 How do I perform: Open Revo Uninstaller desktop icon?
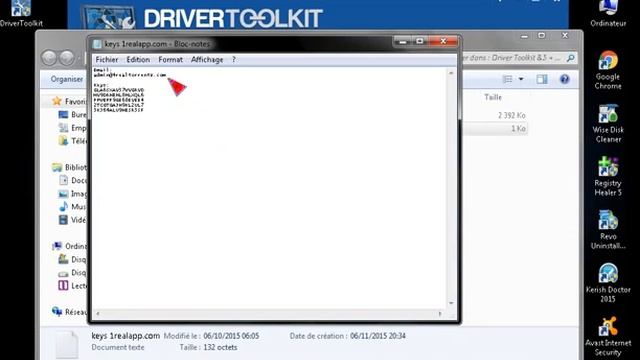click(x=608, y=229)
